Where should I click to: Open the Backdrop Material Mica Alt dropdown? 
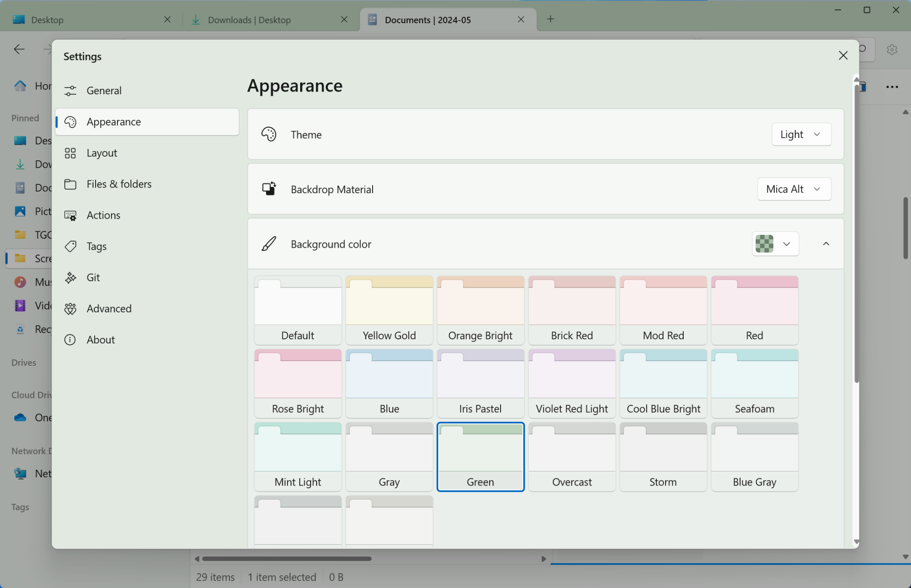coord(794,189)
